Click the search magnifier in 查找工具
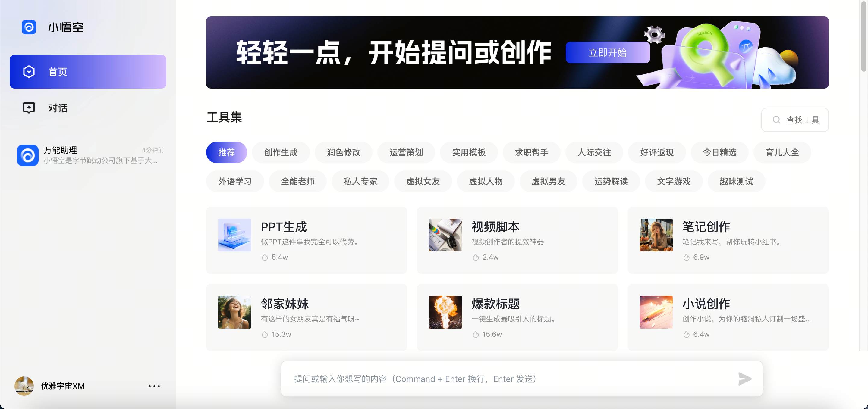 [776, 120]
